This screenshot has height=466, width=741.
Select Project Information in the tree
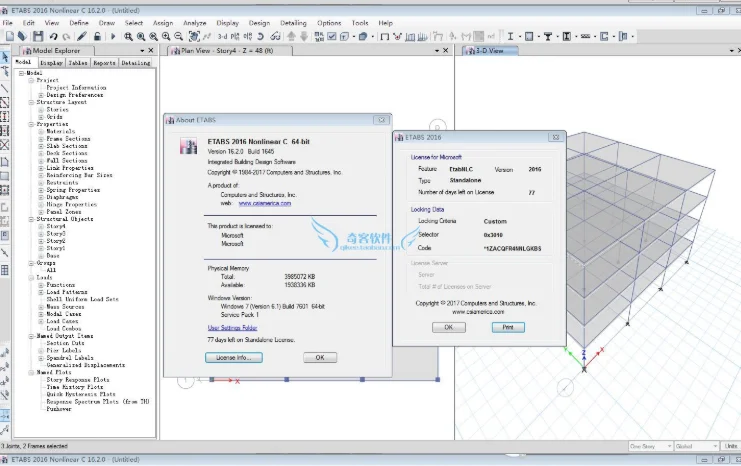coord(76,87)
